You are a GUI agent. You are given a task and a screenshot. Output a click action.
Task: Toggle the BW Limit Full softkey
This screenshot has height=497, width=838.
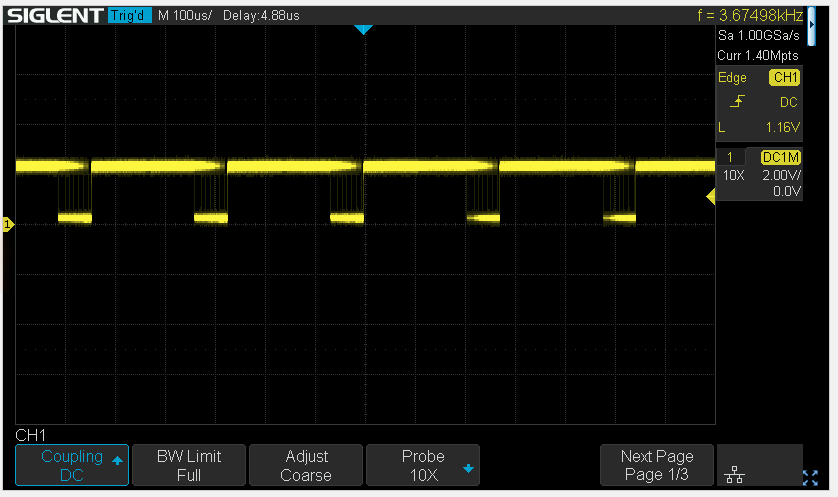click(189, 465)
